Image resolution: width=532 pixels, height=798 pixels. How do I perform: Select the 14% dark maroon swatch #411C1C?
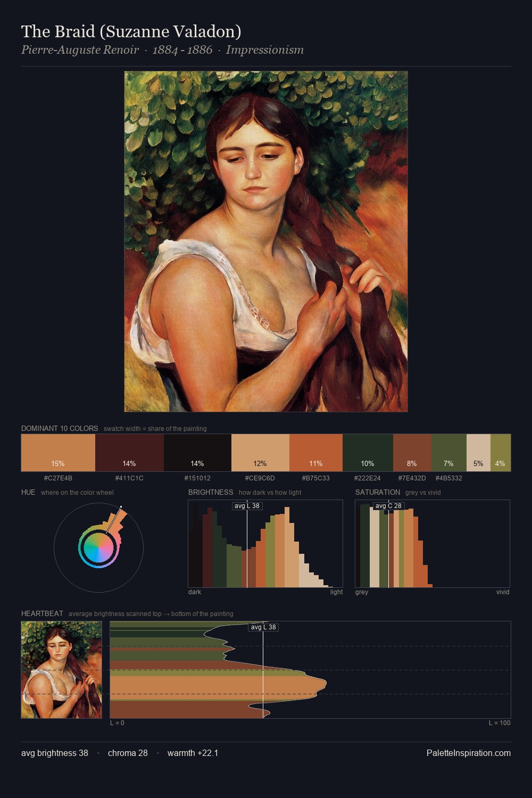(x=129, y=453)
